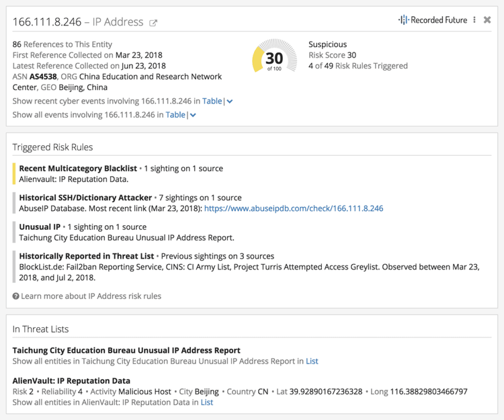Viewport: 504px width, 420px height.
Task: Select the Unusual IP risk rule title
Action: point(40,227)
